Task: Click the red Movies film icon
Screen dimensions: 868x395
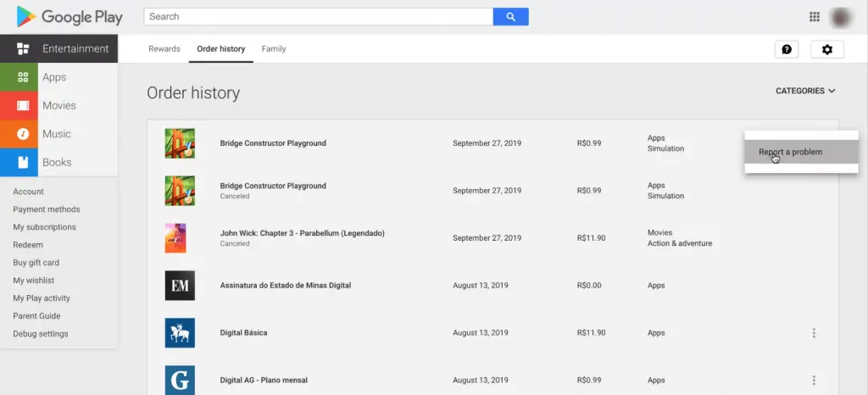Action: pos(23,106)
